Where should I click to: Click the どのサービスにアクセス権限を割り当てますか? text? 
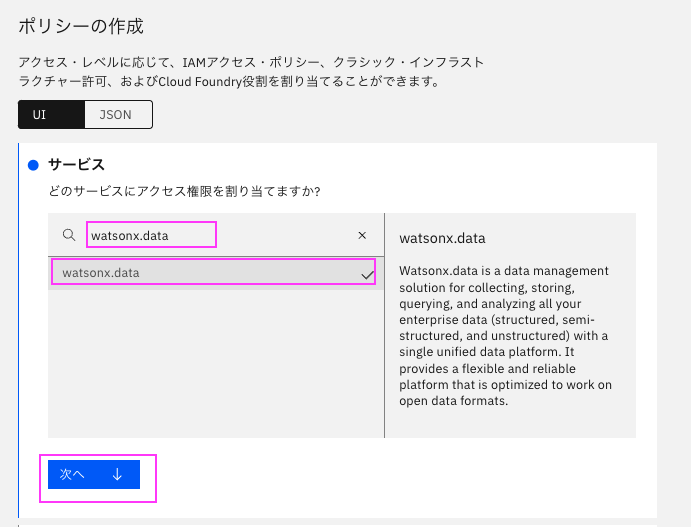point(184,191)
